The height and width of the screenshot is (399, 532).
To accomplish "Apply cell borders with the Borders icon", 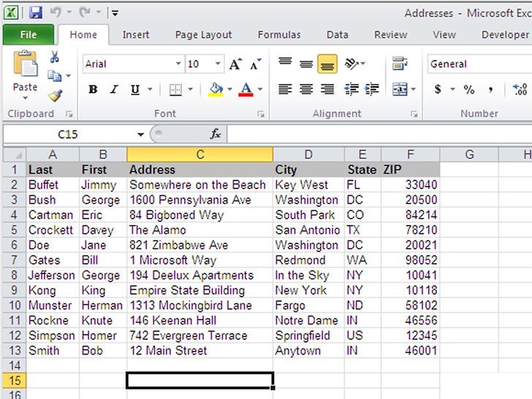I will point(175,90).
